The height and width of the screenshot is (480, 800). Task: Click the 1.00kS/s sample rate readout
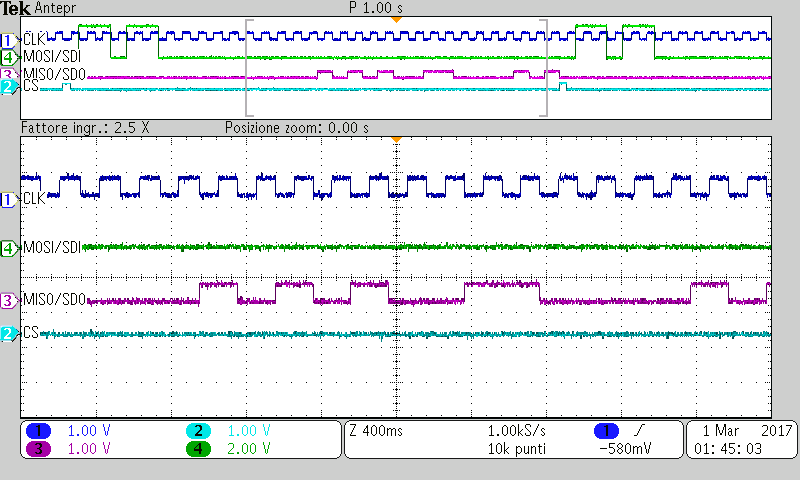(x=516, y=431)
